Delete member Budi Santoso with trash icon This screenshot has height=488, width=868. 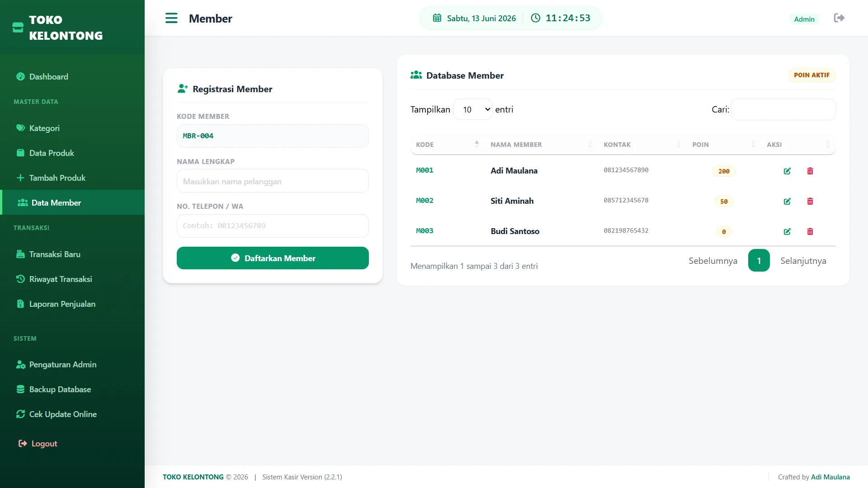[x=810, y=231]
